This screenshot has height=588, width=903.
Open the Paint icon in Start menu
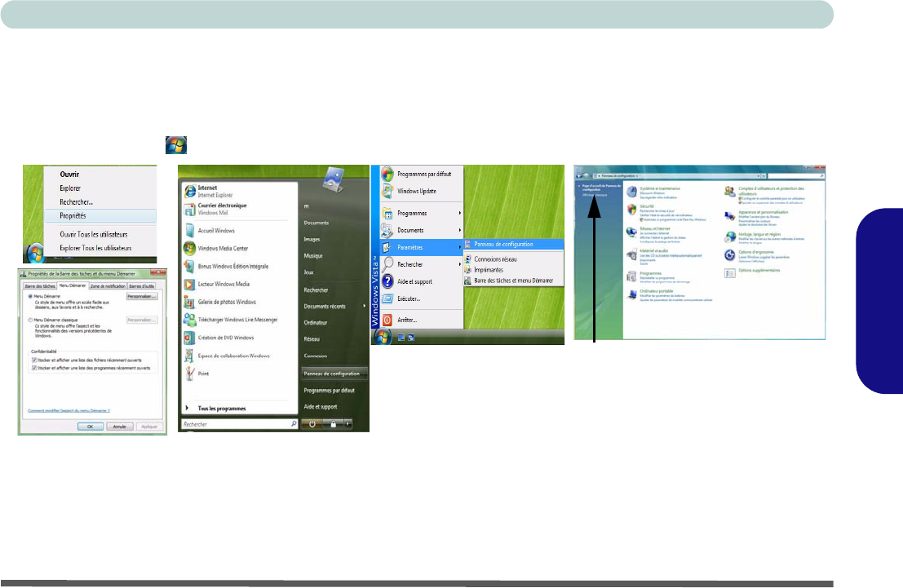(x=190, y=374)
